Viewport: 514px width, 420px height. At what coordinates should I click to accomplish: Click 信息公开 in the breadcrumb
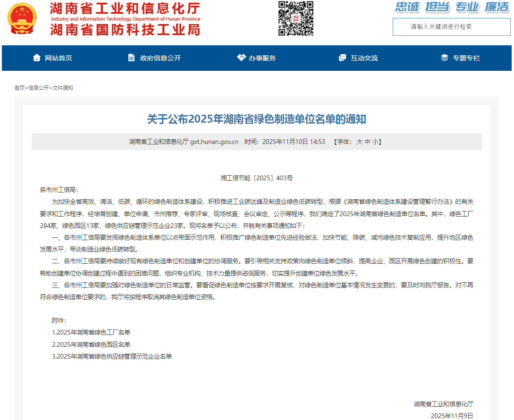click(38, 88)
